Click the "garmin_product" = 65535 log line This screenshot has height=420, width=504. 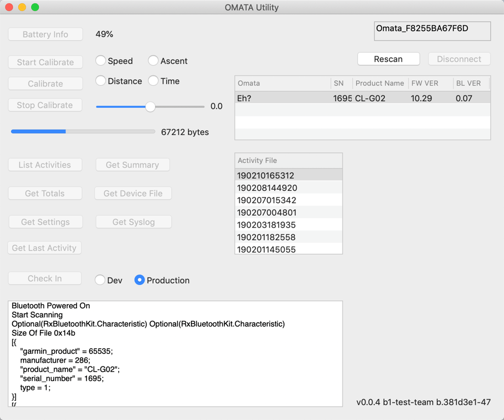point(67,351)
